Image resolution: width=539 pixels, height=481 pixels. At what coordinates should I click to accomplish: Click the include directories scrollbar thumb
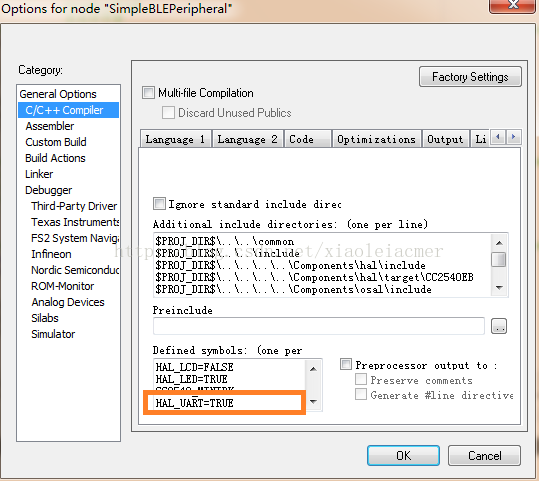pyautogui.click(x=498, y=260)
